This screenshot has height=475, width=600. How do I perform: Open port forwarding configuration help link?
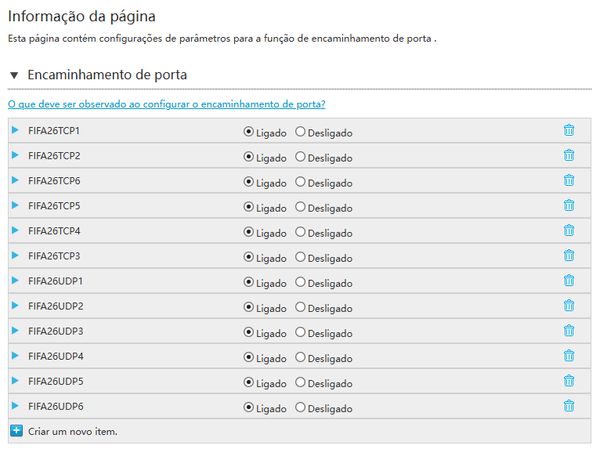pyautogui.click(x=166, y=104)
